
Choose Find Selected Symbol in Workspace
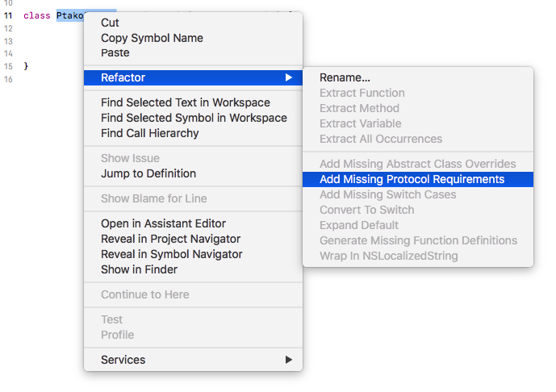(x=194, y=118)
